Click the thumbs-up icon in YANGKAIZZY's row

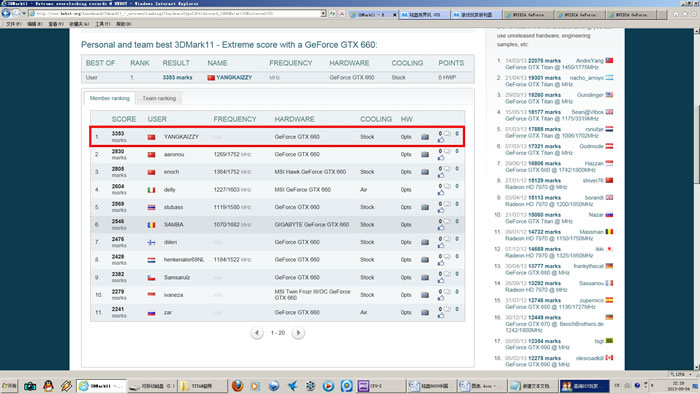point(441,140)
